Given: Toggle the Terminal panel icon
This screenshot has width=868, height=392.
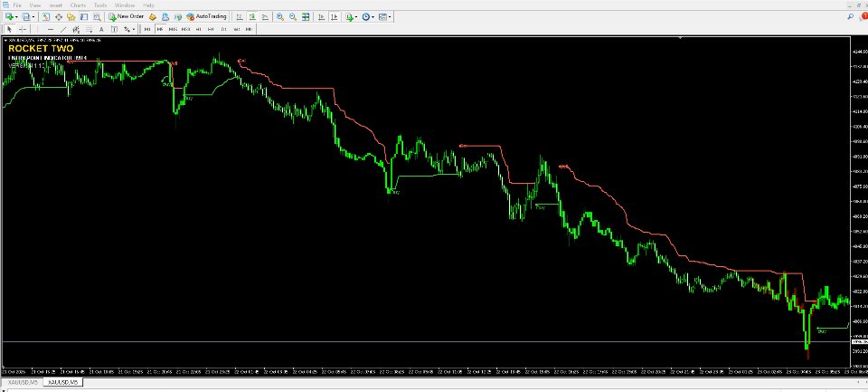Looking at the screenshot, I should coord(83,16).
